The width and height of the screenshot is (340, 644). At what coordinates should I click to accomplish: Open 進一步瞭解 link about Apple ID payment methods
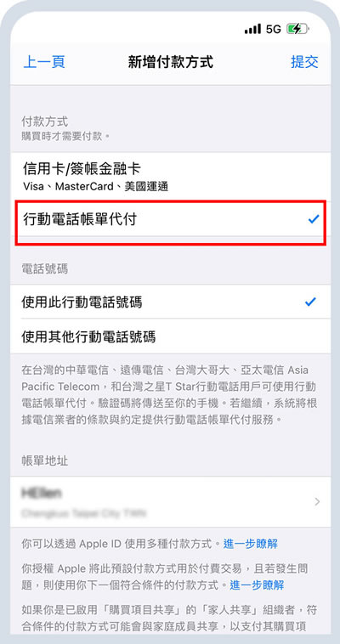coord(251,545)
